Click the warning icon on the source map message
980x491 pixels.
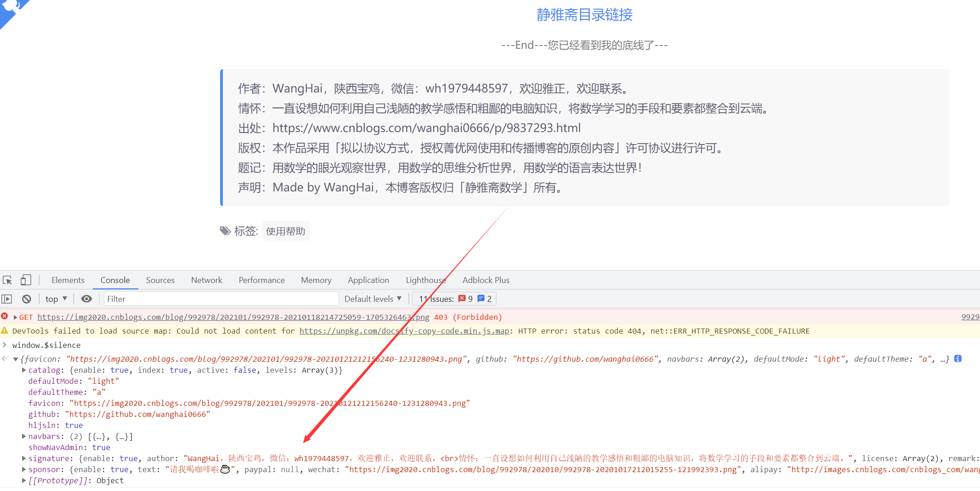[5, 330]
